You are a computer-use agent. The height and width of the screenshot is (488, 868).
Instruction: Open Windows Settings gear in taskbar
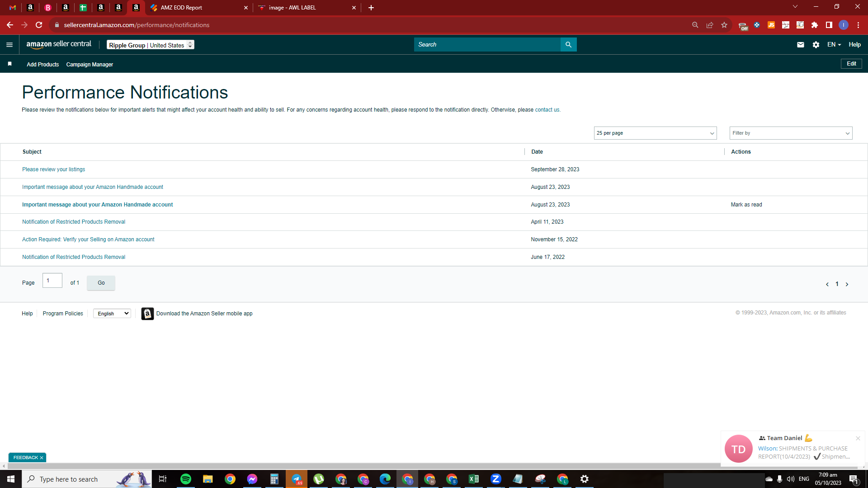pyautogui.click(x=585, y=479)
